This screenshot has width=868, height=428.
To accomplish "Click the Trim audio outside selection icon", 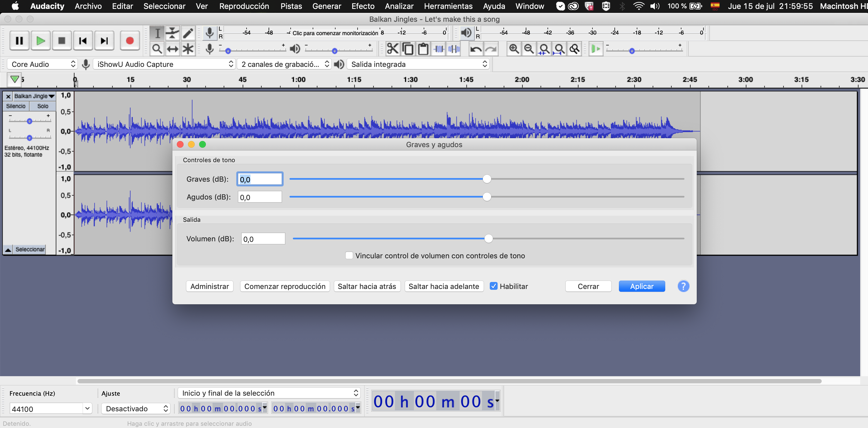I will [439, 49].
